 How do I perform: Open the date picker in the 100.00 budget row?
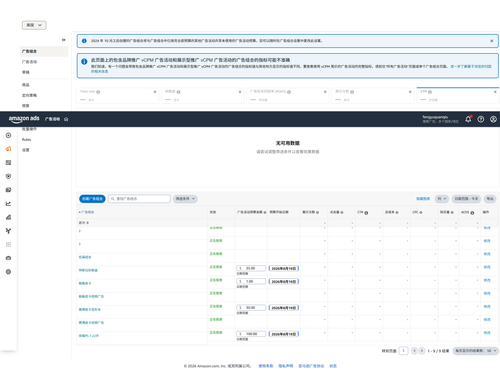tap(284, 334)
